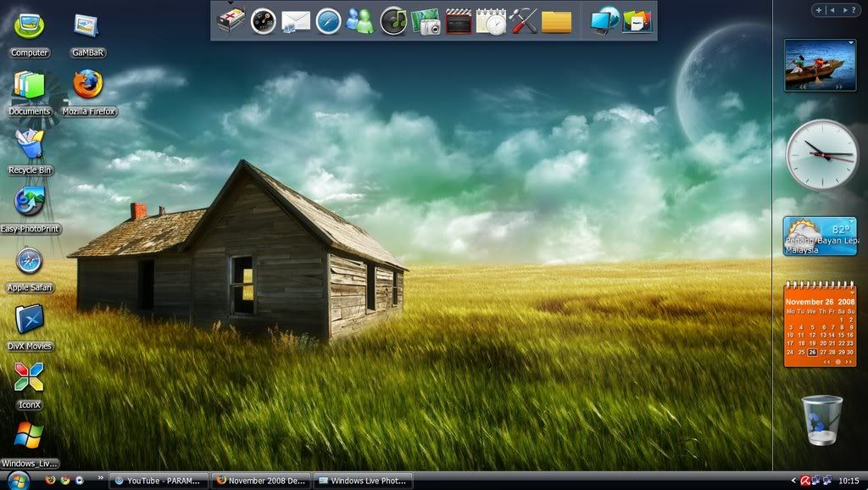
Task: Click the add gadget plus button in sidebar
Action: pos(819,10)
